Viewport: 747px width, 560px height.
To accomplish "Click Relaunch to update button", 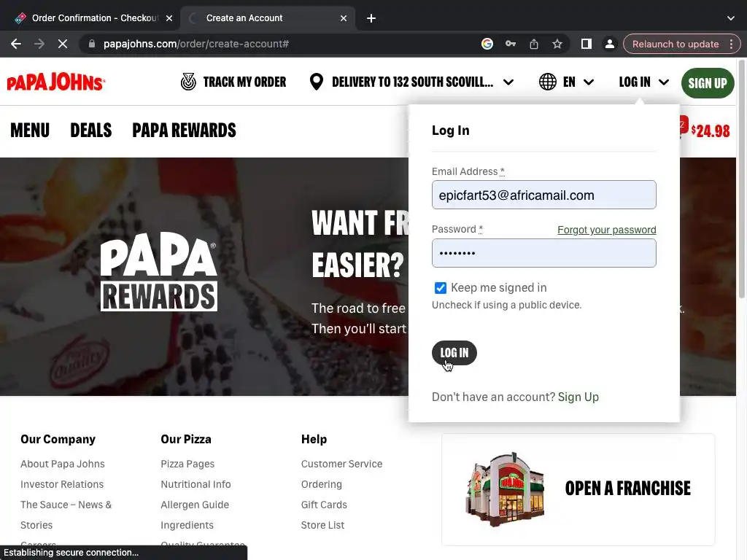I will pos(676,44).
